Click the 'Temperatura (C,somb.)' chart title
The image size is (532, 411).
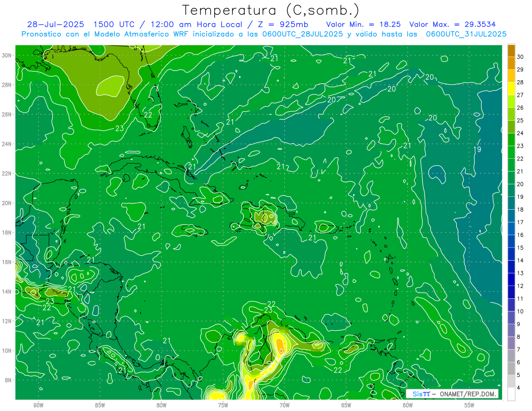[x=271, y=11]
